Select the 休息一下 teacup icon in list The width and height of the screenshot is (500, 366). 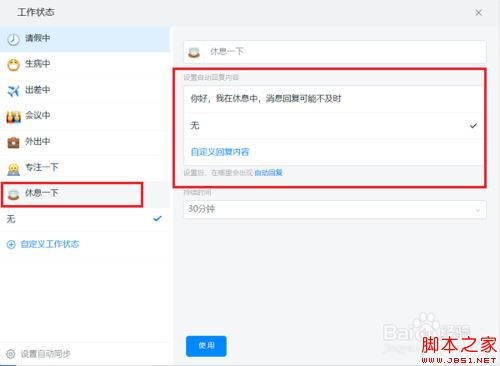(x=13, y=194)
